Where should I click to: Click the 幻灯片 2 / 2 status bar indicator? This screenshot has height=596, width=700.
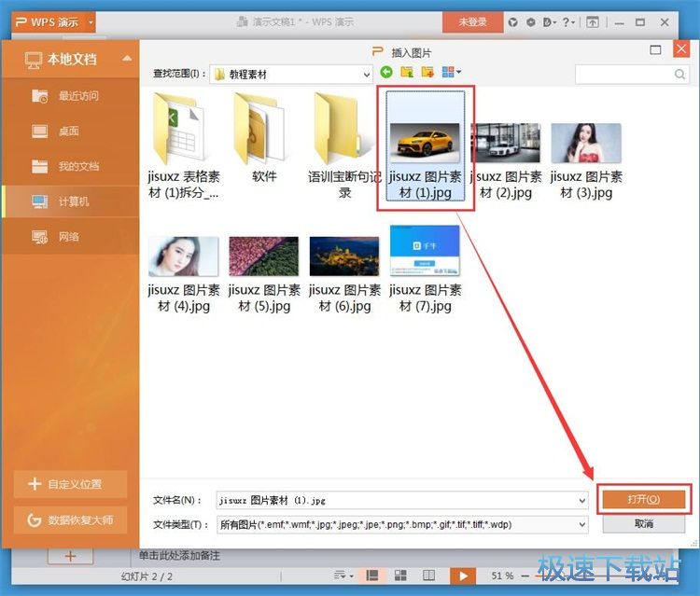point(147,576)
